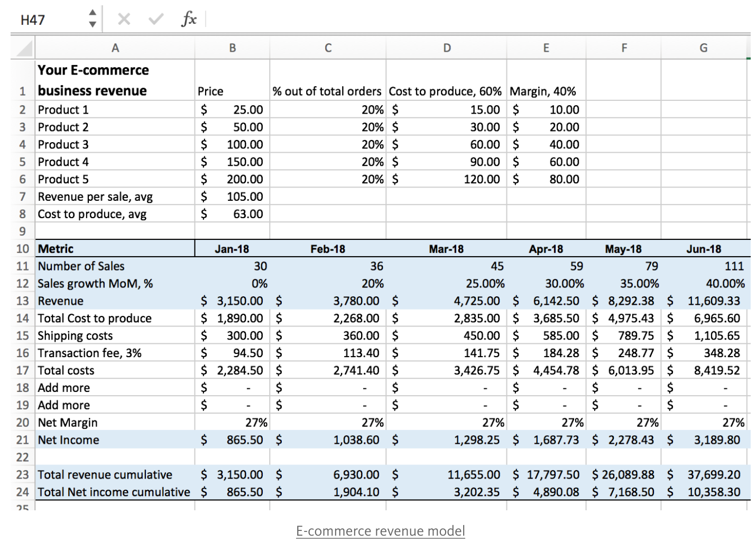Click Jun-18 number of sales 111
The height and width of the screenshot is (542, 756).
[704, 266]
